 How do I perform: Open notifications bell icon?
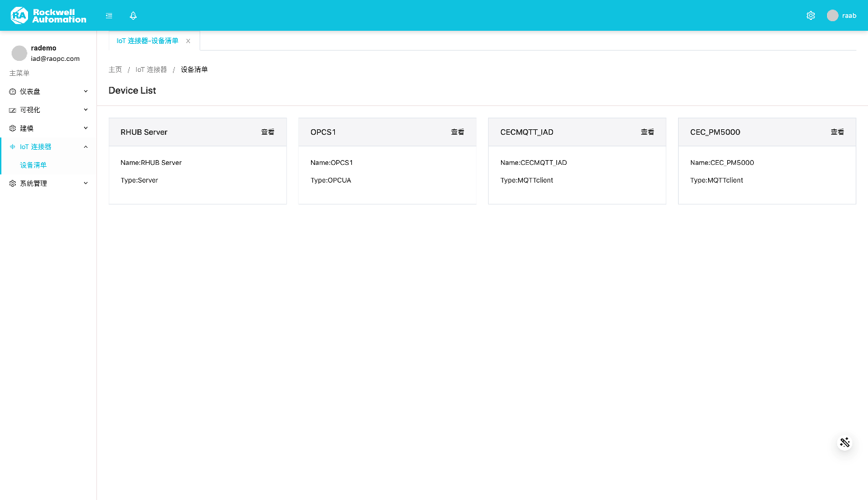pyautogui.click(x=133, y=15)
